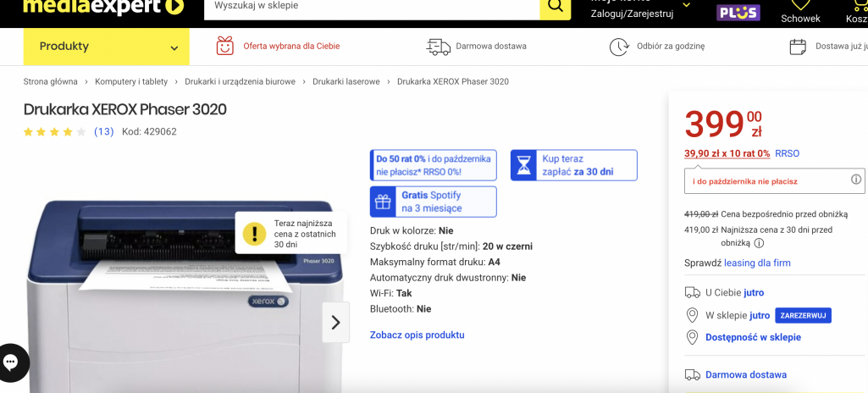This screenshot has height=393, width=868.
Task: Click the 'Wi-Fi: Tak' specification text
Action: coord(391,293)
